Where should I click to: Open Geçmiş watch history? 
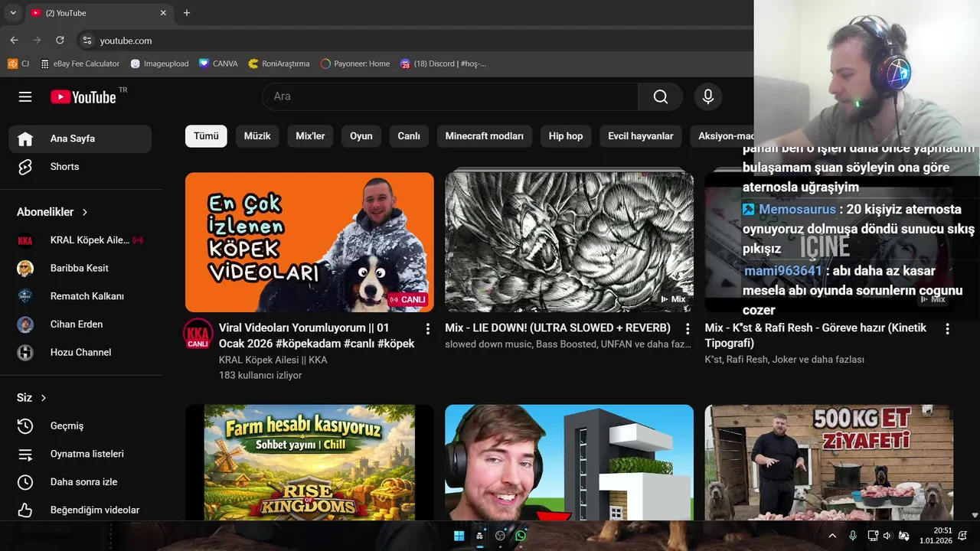(x=80, y=425)
